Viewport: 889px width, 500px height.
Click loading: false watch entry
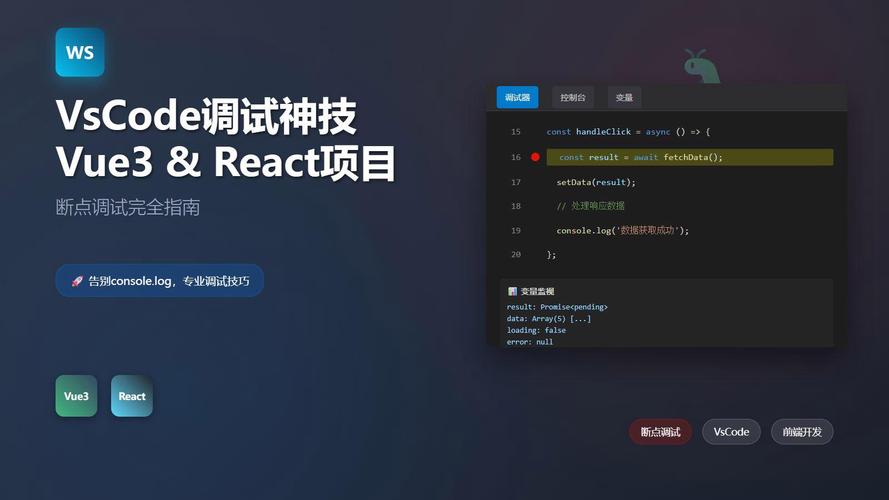click(x=536, y=330)
